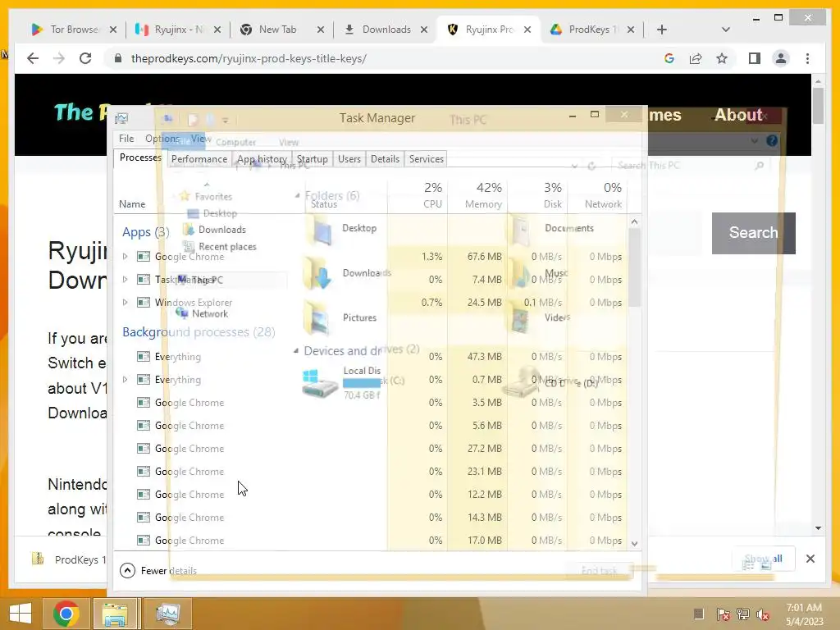The image size is (840, 630).
Task: Select Google Chrome process using 27.2 MB
Action: (x=371, y=449)
